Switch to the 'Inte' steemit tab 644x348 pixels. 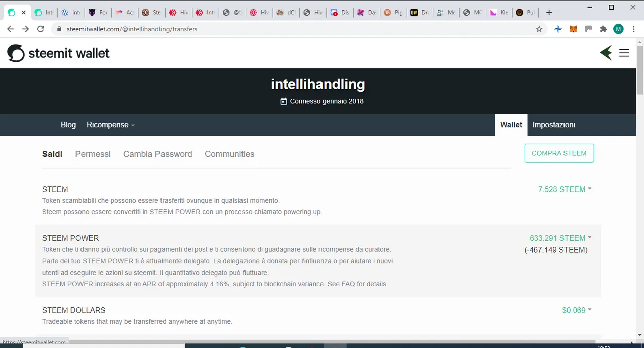44,12
